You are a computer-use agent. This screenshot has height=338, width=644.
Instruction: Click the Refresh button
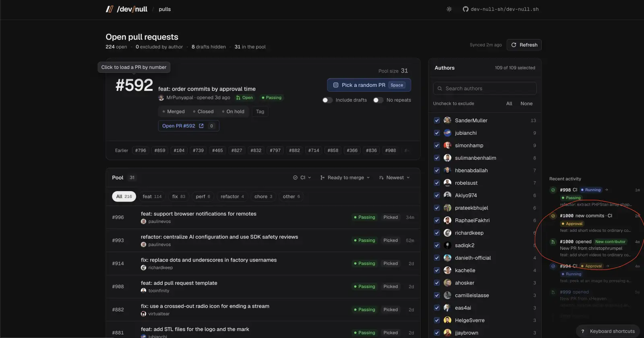click(524, 45)
